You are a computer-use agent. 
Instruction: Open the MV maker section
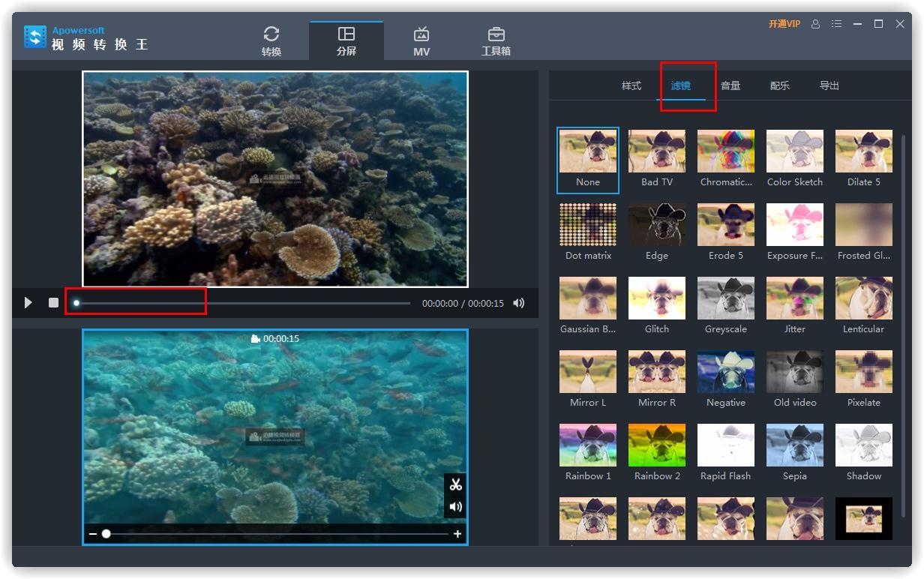coord(421,41)
